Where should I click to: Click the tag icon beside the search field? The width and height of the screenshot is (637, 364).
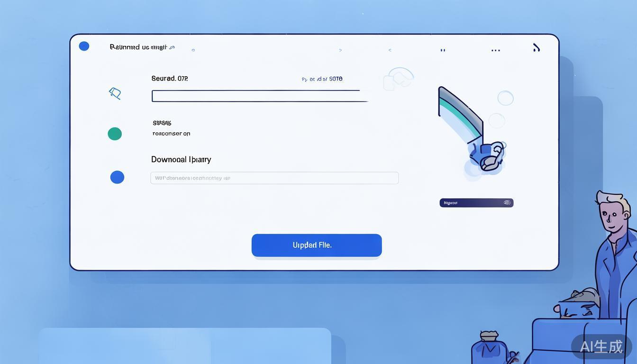[x=115, y=93]
